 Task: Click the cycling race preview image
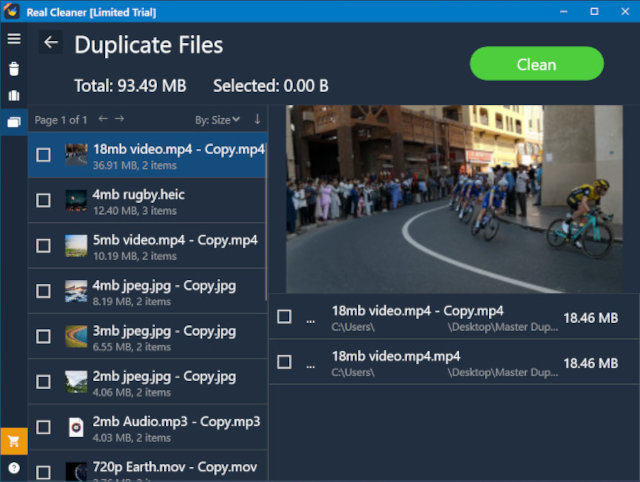pos(454,199)
